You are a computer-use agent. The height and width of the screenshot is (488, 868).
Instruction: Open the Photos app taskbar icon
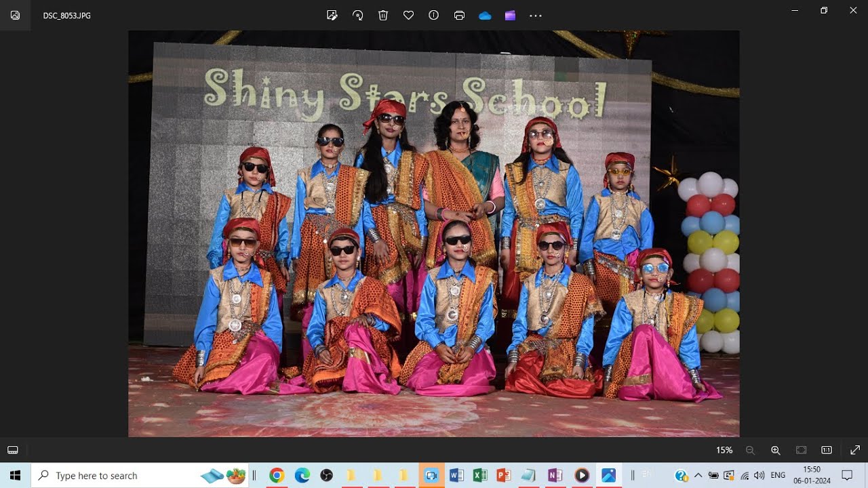point(608,475)
